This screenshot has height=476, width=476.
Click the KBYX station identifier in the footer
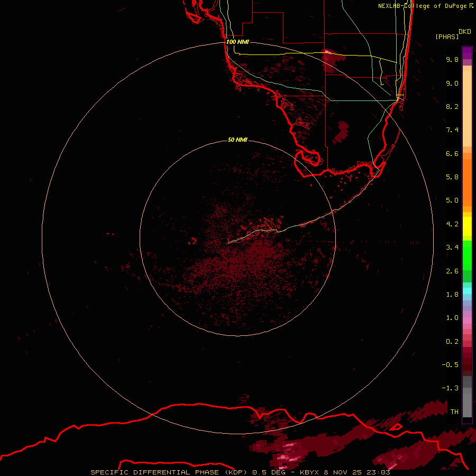(309, 472)
